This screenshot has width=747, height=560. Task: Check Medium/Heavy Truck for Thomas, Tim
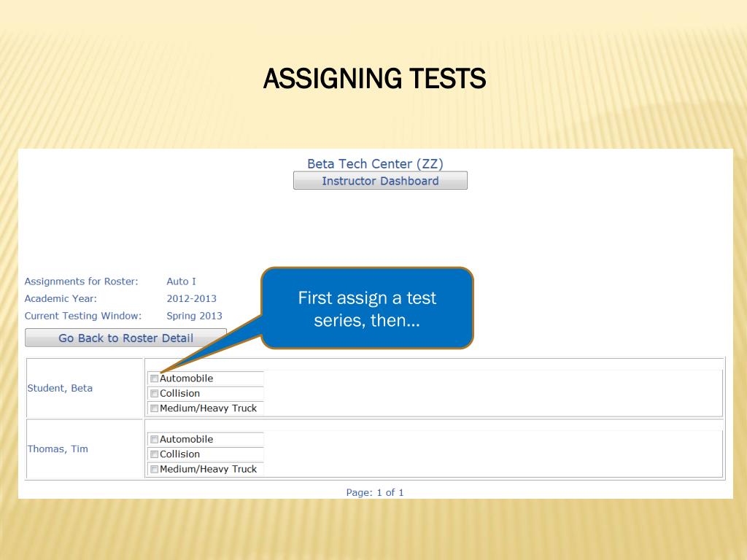coord(153,469)
